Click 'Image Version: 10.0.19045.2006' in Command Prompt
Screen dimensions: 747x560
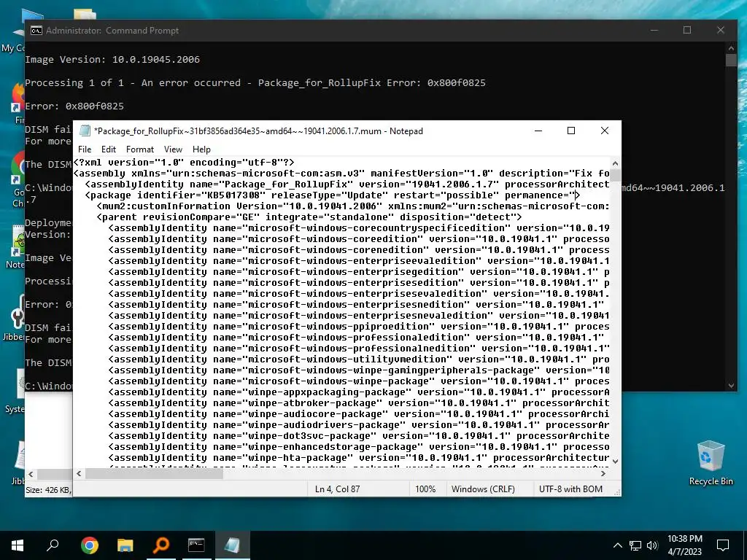coord(112,60)
